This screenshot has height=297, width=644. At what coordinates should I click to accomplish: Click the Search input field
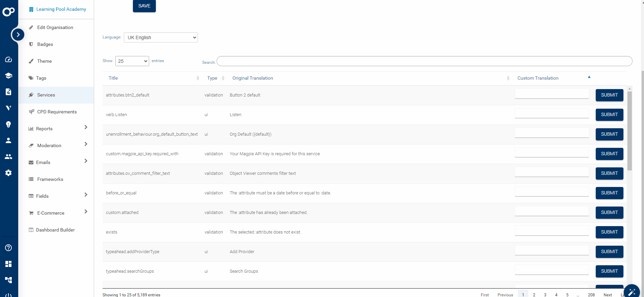point(424,61)
